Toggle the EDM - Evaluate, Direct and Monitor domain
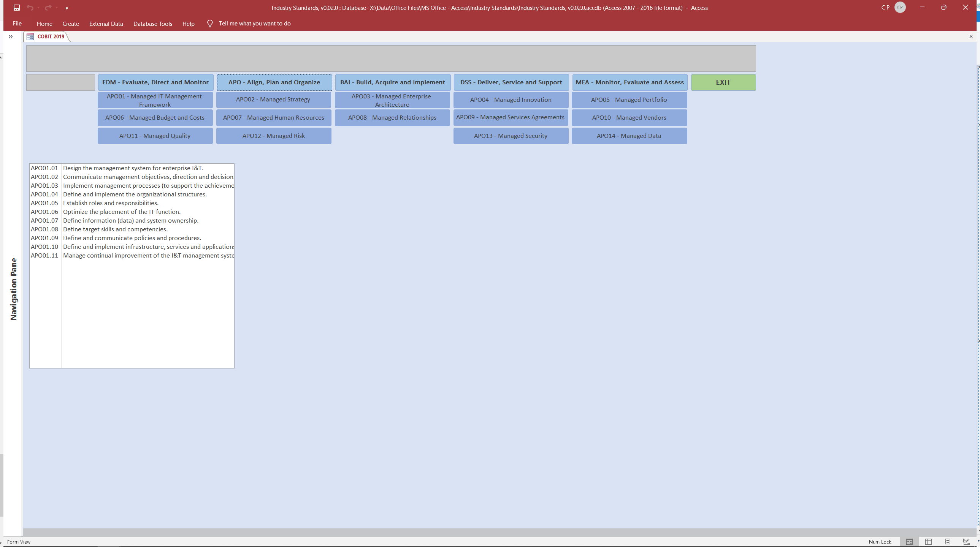980x547 pixels. coord(155,82)
